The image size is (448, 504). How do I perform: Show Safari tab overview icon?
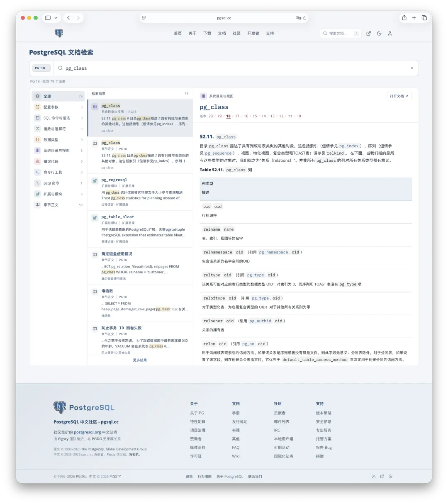pyautogui.click(x=424, y=18)
